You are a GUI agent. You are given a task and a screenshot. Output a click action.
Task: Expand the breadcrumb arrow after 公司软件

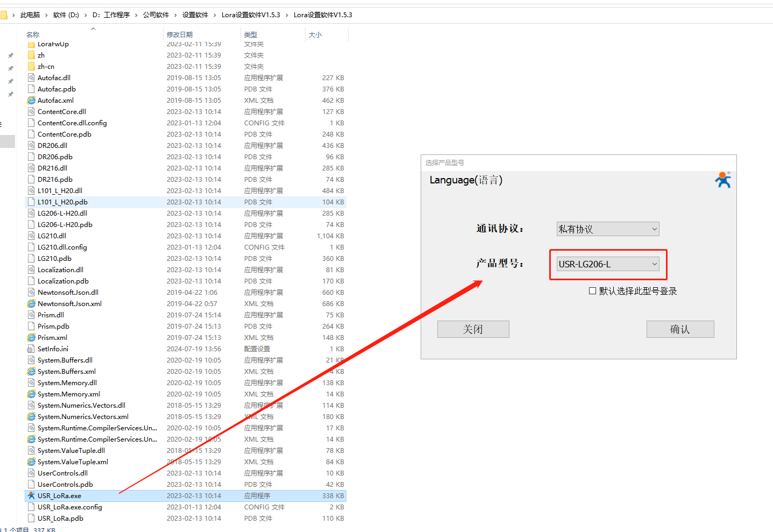(175, 15)
